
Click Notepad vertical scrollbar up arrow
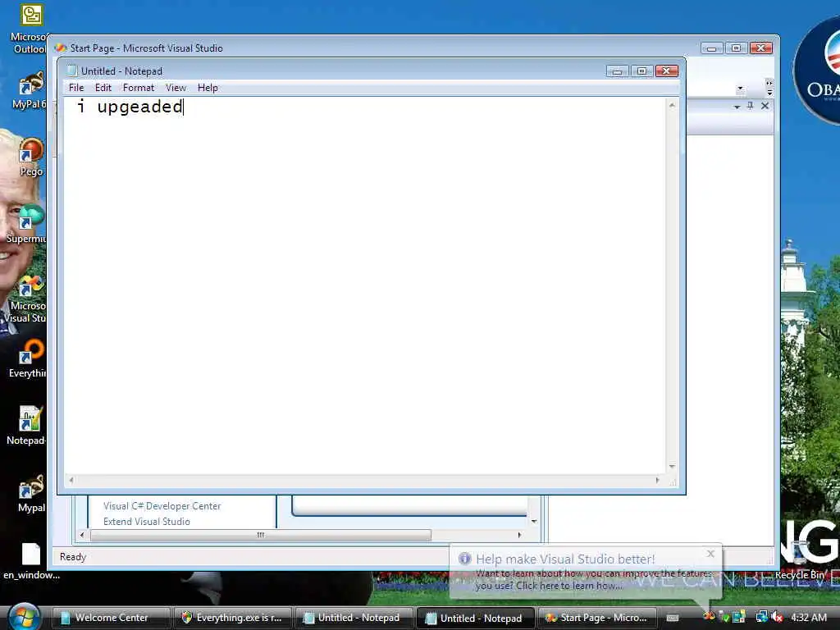tap(672, 105)
